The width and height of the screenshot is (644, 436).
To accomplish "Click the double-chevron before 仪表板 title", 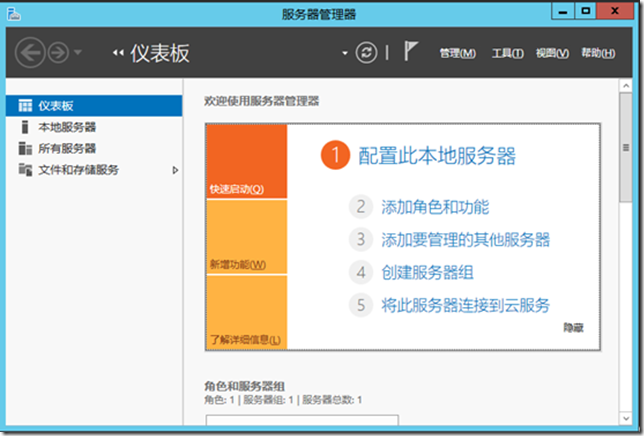I will pos(118,53).
